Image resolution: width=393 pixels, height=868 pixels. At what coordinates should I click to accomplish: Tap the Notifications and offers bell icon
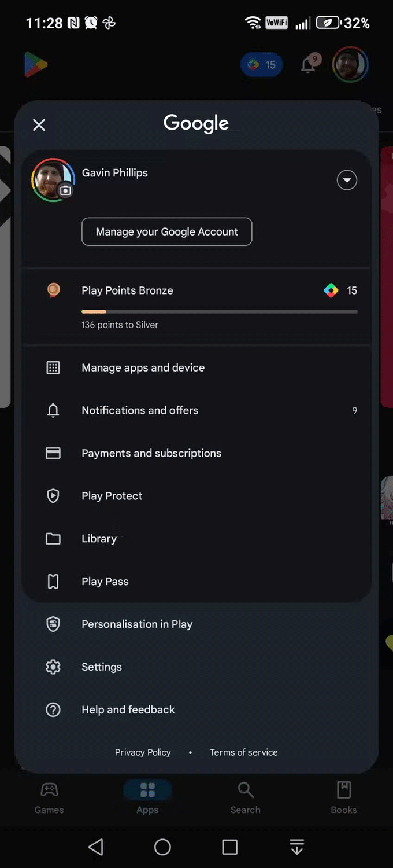click(53, 410)
